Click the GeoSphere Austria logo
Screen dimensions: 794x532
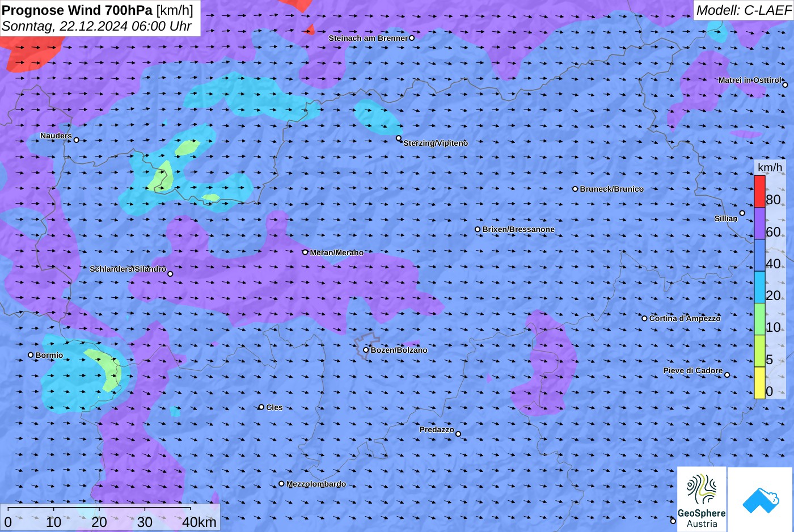pos(702,499)
